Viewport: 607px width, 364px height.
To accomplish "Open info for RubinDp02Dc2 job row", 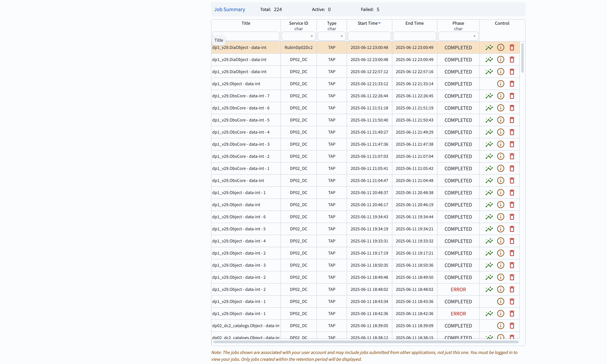I will (x=501, y=47).
